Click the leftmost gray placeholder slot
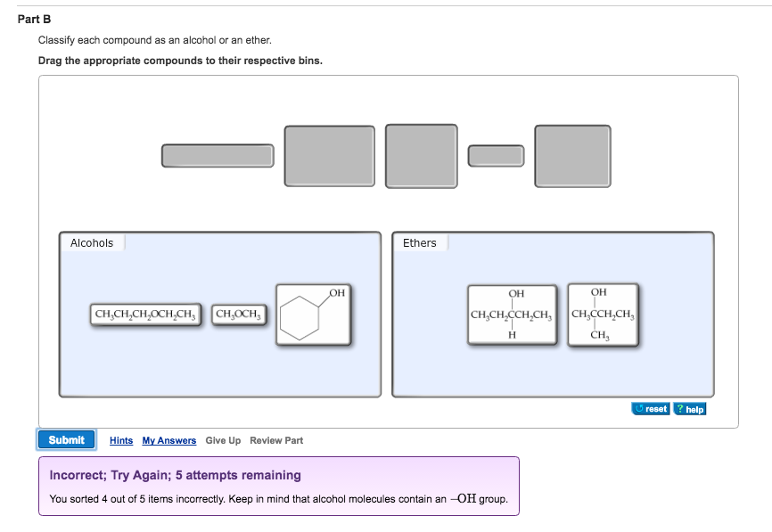Viewport: 772px width, 532px height. 217,155
